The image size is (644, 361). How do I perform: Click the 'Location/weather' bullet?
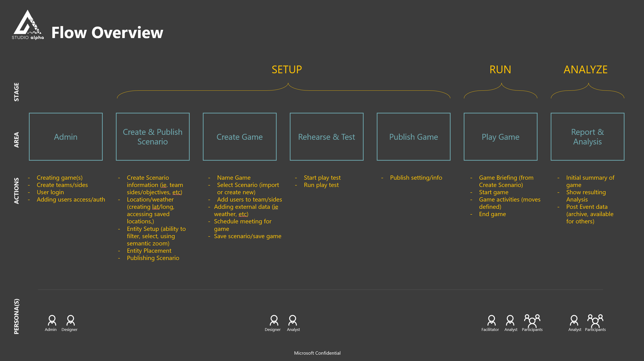[150, 210]
